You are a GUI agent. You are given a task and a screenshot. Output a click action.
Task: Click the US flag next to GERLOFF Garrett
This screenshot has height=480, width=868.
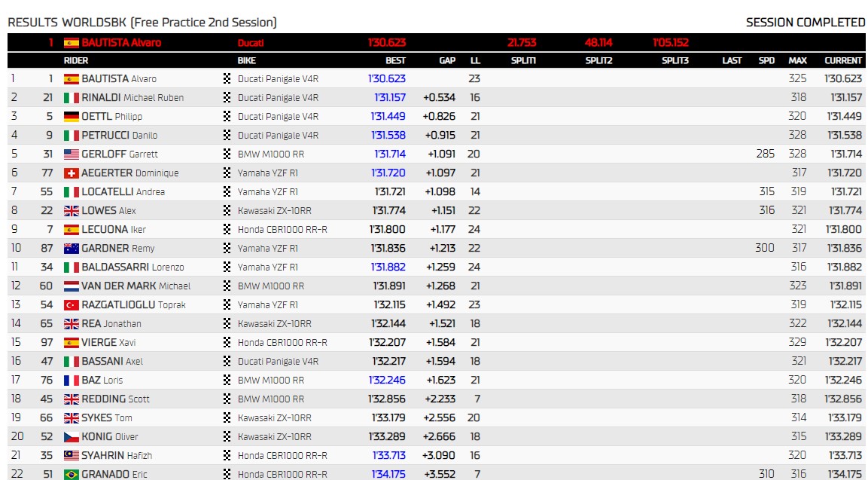(x=72, y=154)
